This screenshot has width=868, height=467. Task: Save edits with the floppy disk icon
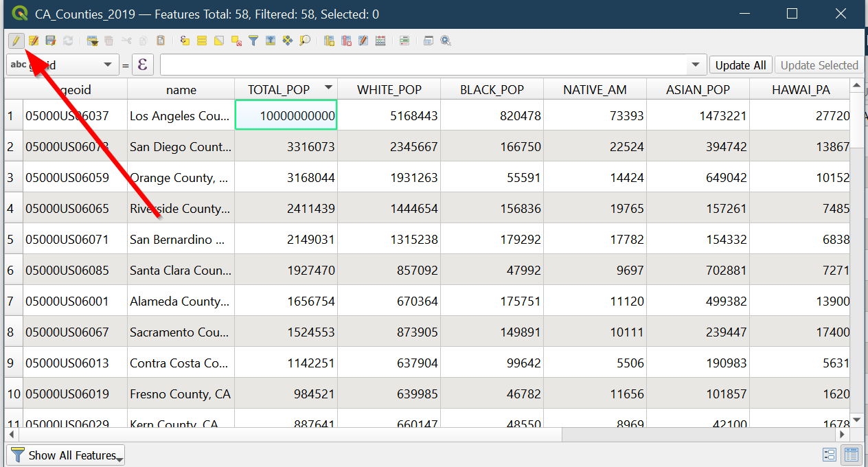pyautogui.click(x=50, y=41)
